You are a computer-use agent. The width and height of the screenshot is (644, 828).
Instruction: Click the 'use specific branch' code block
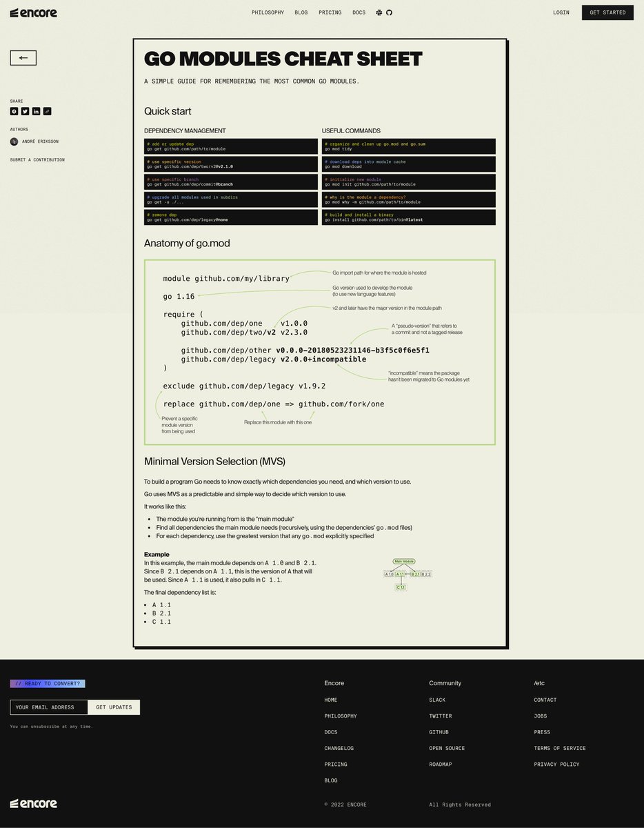click(231, 182)
